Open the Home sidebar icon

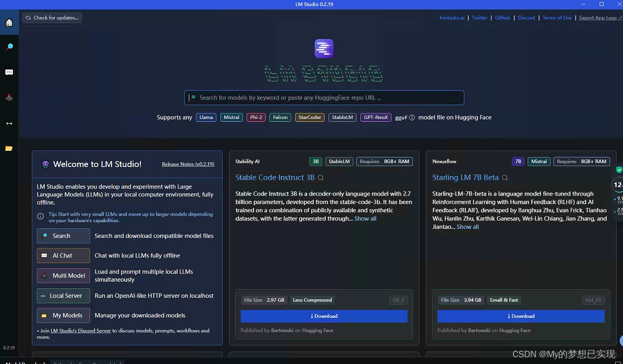click(x=9, y=22)
